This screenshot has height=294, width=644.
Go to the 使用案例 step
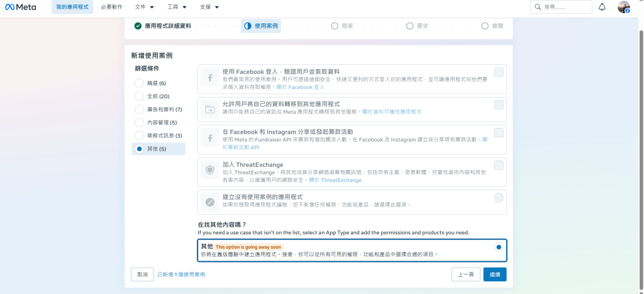coord(261,26)
